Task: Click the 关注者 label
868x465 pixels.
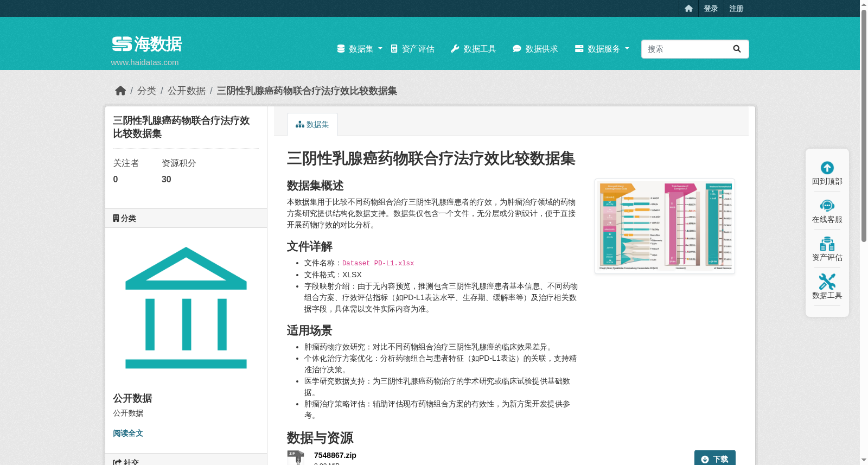Action: click(x=126, y=163)
